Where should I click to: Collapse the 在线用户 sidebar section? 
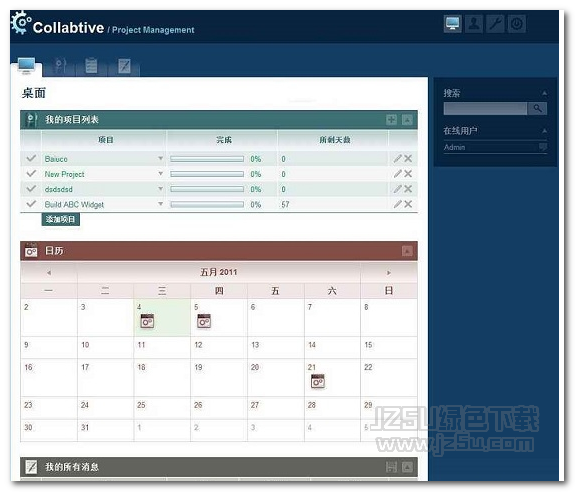[x=545, y=131]
